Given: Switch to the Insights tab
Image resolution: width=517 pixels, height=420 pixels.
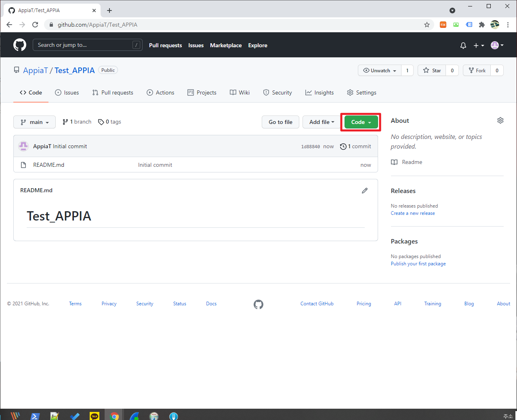Looking at the screenshot, I should 319,92.
